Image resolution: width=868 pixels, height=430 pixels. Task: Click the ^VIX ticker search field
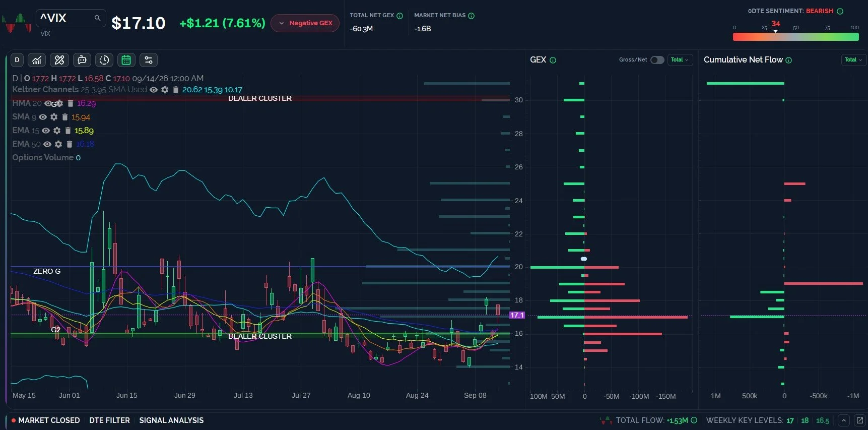71,18
